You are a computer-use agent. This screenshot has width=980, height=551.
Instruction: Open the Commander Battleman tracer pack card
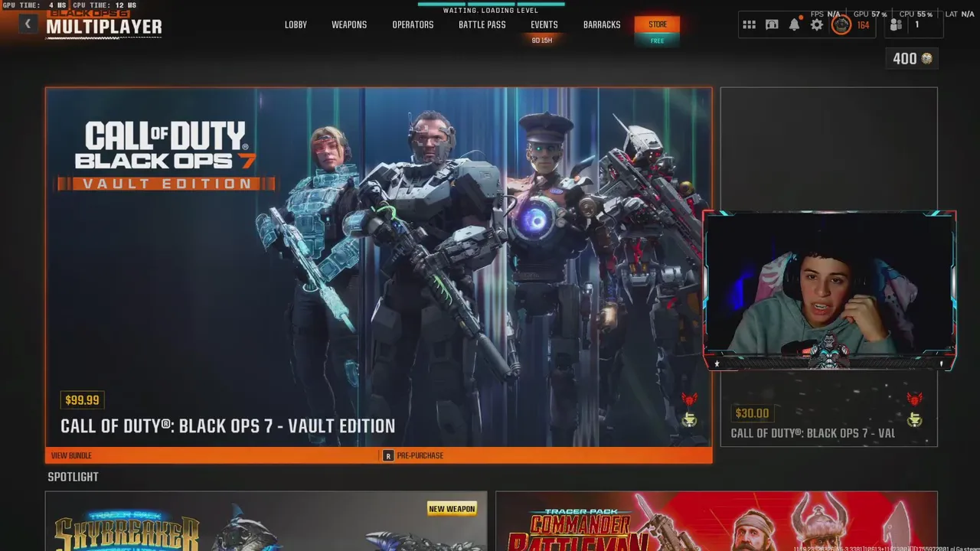coord(717,521)
